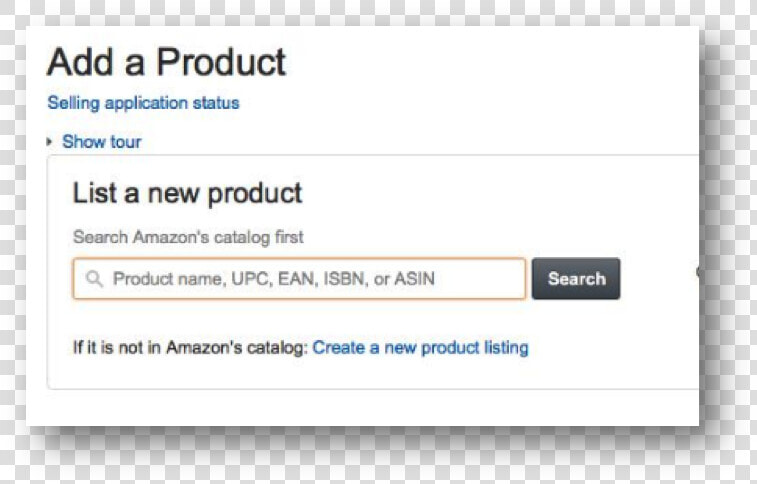
Task: Click the word listing in the blue link
Action: click(506, 348)
